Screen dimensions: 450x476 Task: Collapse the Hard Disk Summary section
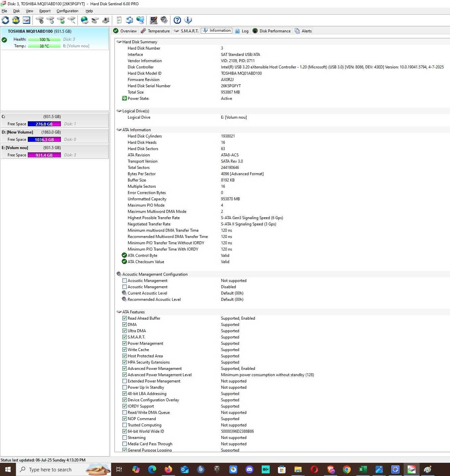(x=119, y=42)
